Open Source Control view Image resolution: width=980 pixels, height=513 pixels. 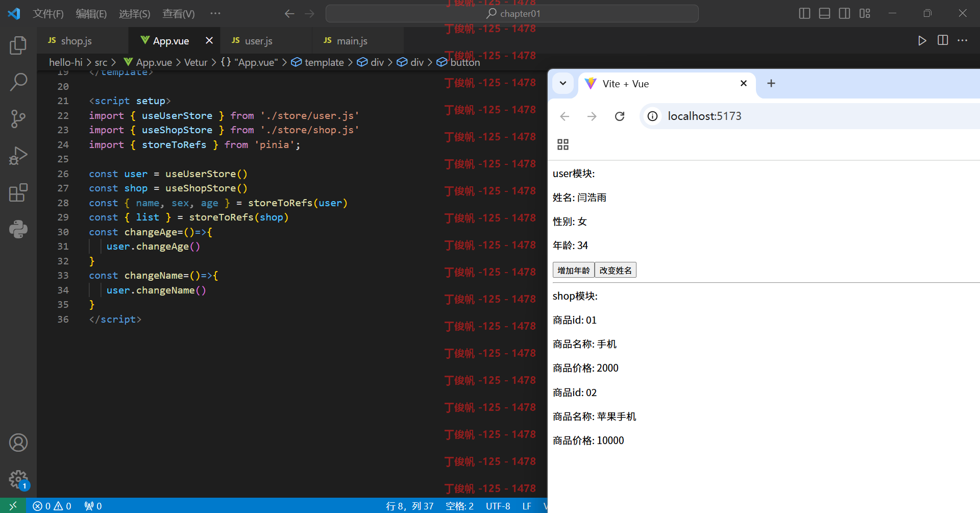click(18, 119)
